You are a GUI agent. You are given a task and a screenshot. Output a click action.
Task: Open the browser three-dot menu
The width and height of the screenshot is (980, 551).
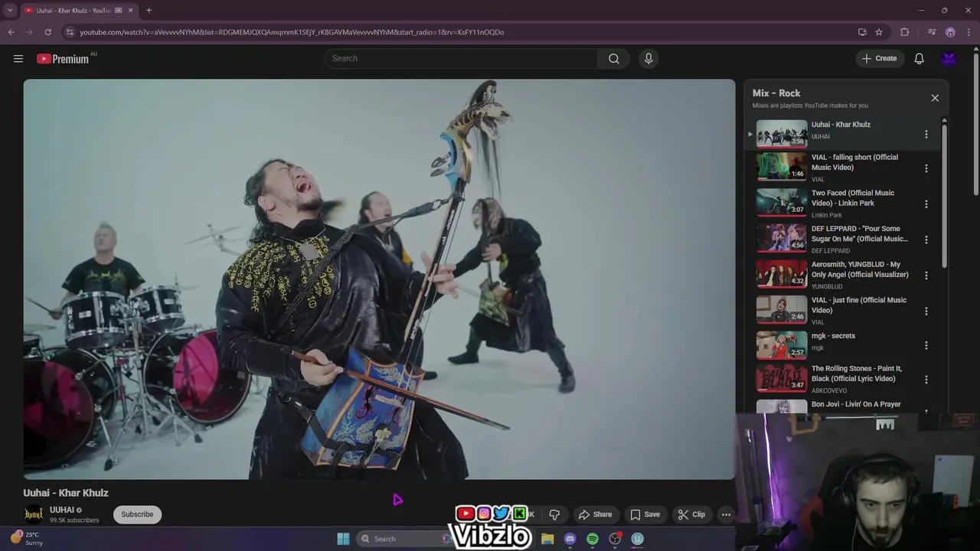pos(969,32)
